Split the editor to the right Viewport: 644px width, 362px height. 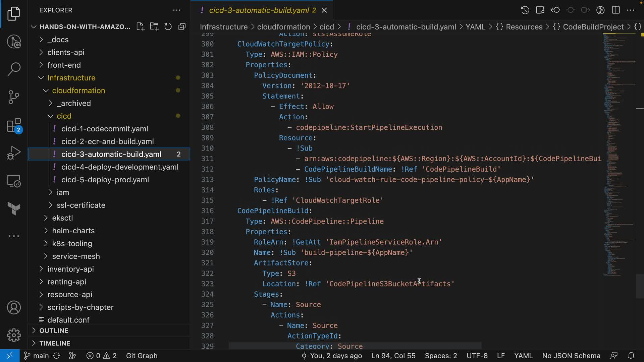[615, 10]
